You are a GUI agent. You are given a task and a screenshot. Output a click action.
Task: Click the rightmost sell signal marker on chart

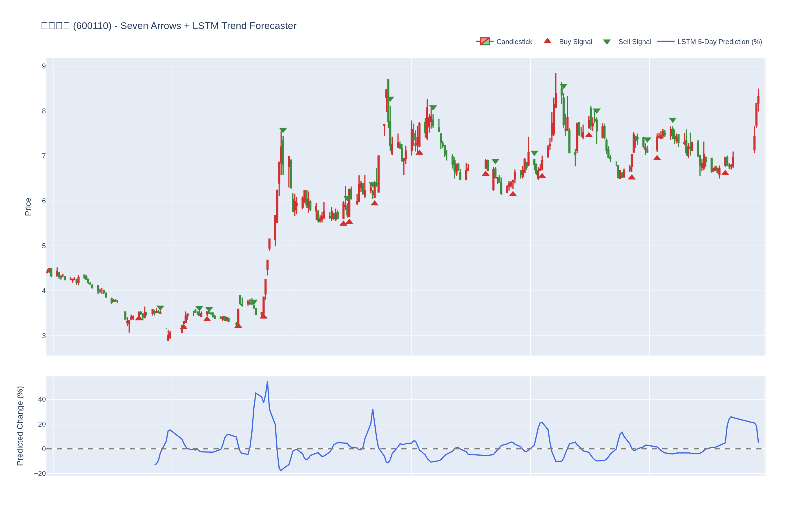[x=673, y=120]
